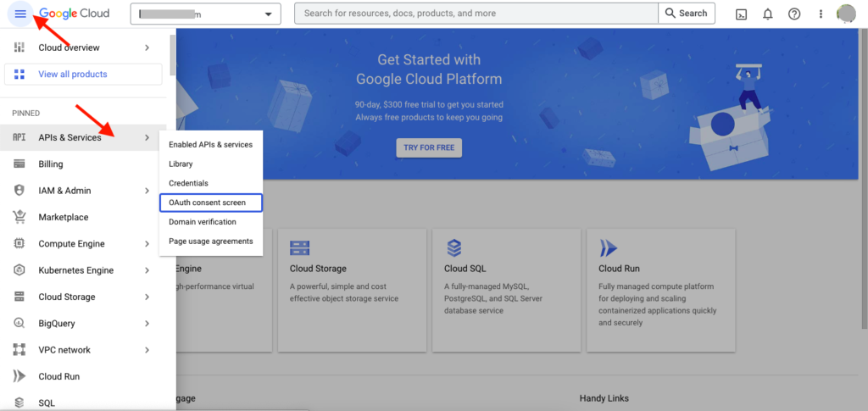This screenshot has width=868, height=411.
Task: Select Credentials in the submenu
Action: pos(188,183)
